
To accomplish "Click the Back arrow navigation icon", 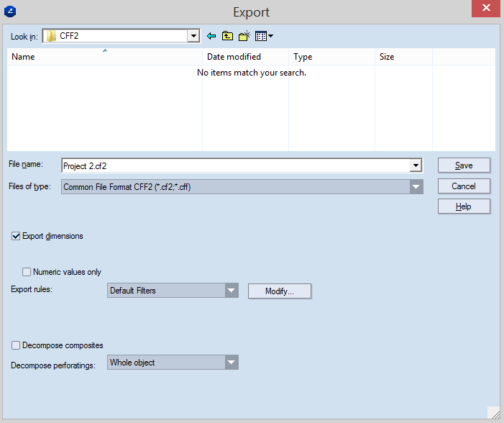I will click(211, 35).
